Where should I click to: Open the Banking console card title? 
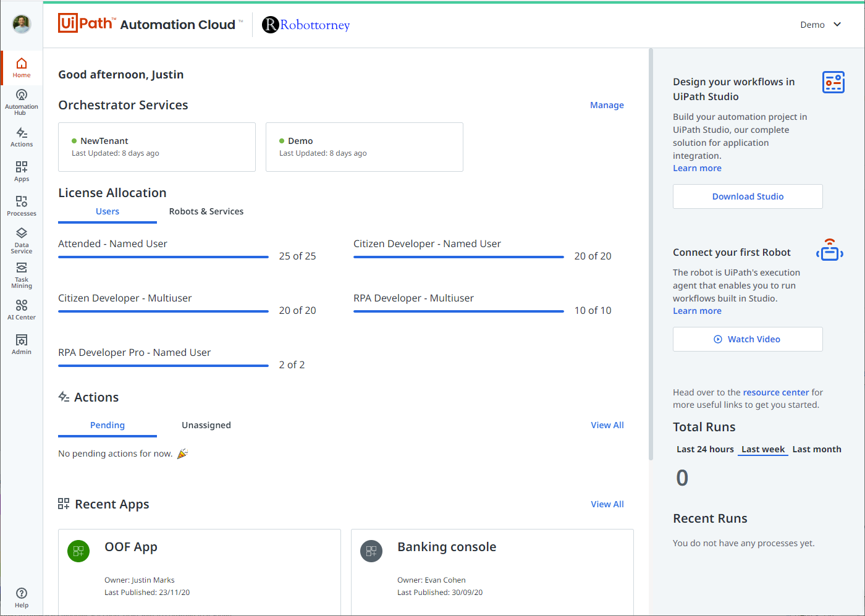447,547
